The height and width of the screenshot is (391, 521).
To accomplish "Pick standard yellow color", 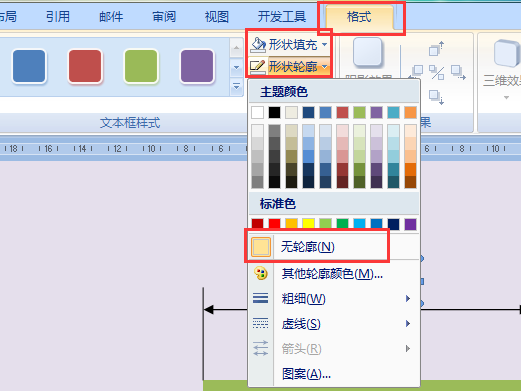I will (308, 224).
